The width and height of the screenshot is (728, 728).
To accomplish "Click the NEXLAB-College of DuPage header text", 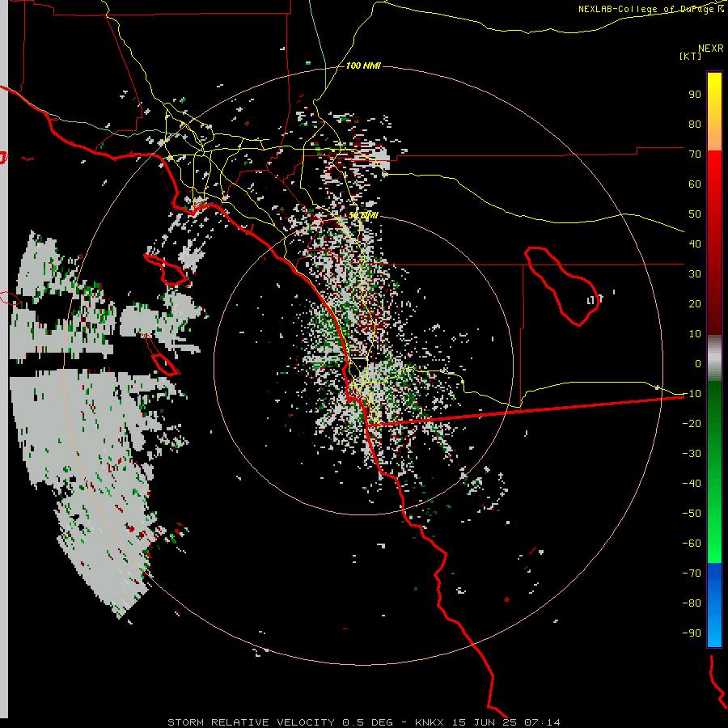I will 651,9.
